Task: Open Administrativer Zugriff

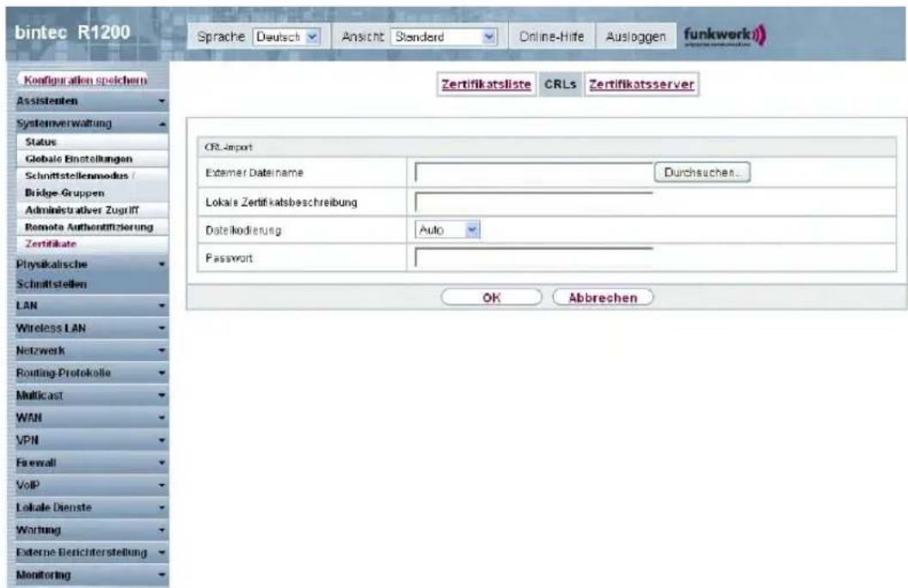Action: (93, 210)
